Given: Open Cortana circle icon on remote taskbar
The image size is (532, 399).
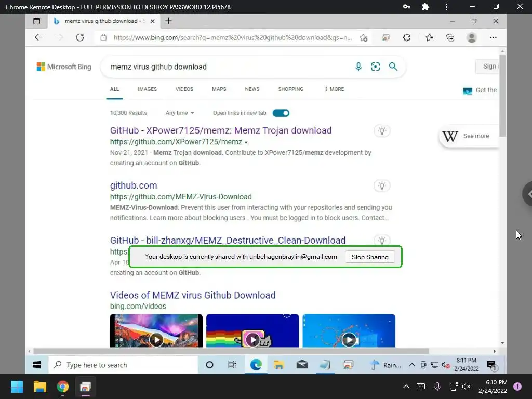Looking at the screenshot, I should [x=209, y=365].
